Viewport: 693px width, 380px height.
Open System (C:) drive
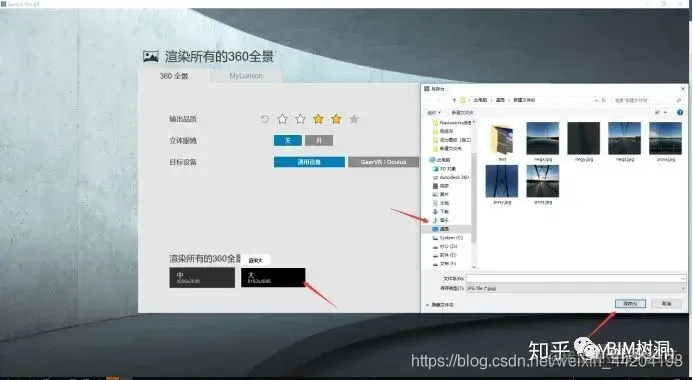[x=448, y=238]
